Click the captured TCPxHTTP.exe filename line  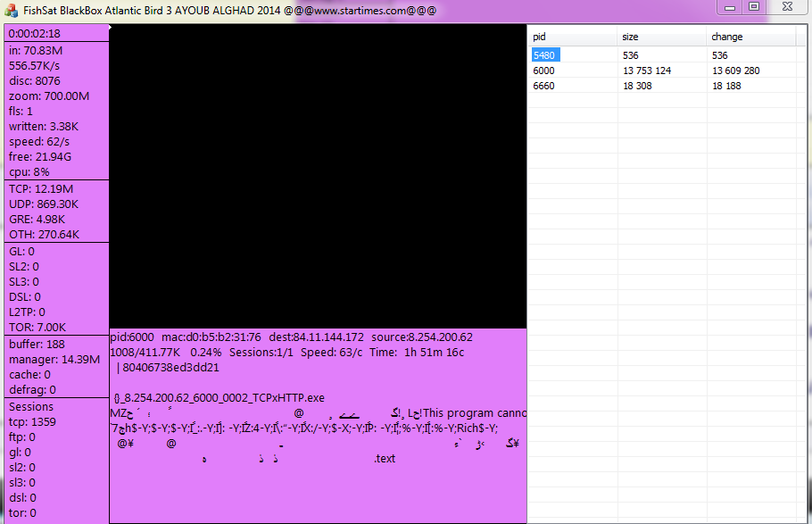(x=220, y=398)
